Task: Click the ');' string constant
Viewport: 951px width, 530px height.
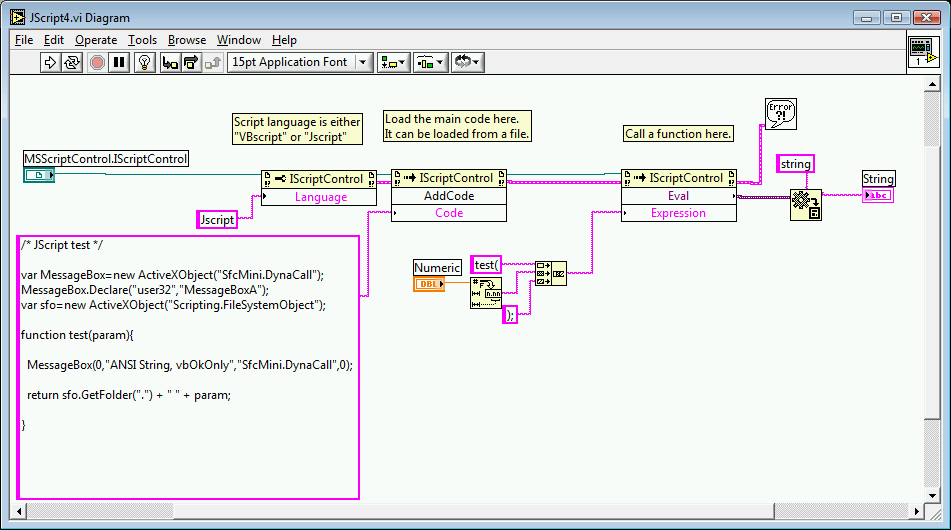Action: 510,315
